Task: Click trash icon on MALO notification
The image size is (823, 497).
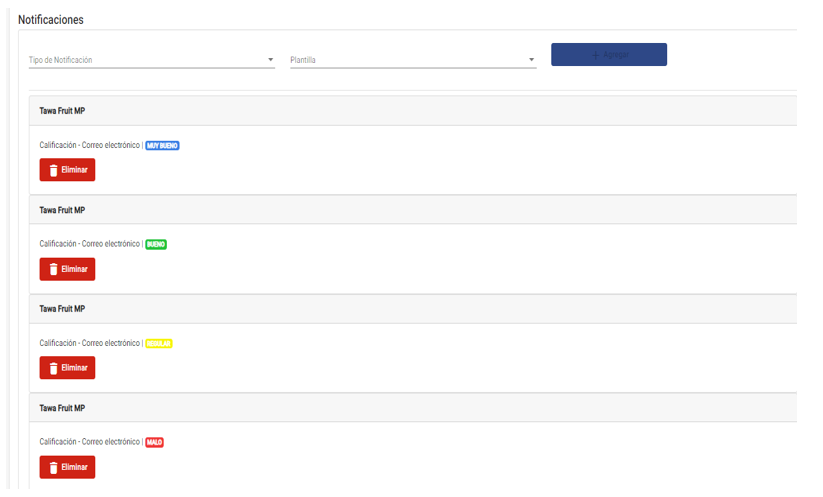Action: coord(54,467)
